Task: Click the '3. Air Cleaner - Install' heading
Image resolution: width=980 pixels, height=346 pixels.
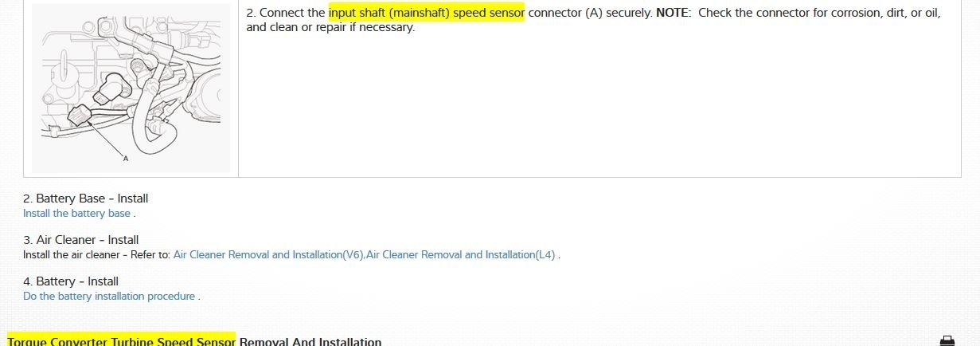Action: tap(80, 240)
